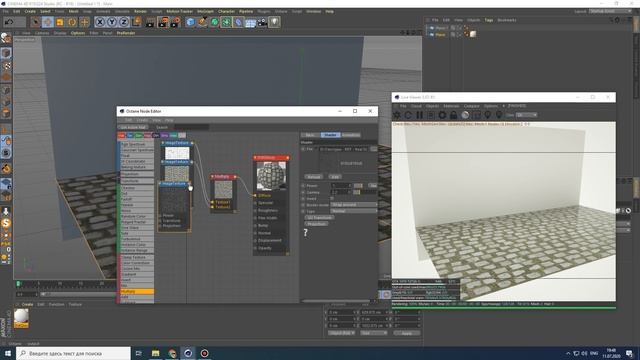This screenshot has width=640, height=360.
Task: Click the Power value field
Action: (x=341, y=186)
